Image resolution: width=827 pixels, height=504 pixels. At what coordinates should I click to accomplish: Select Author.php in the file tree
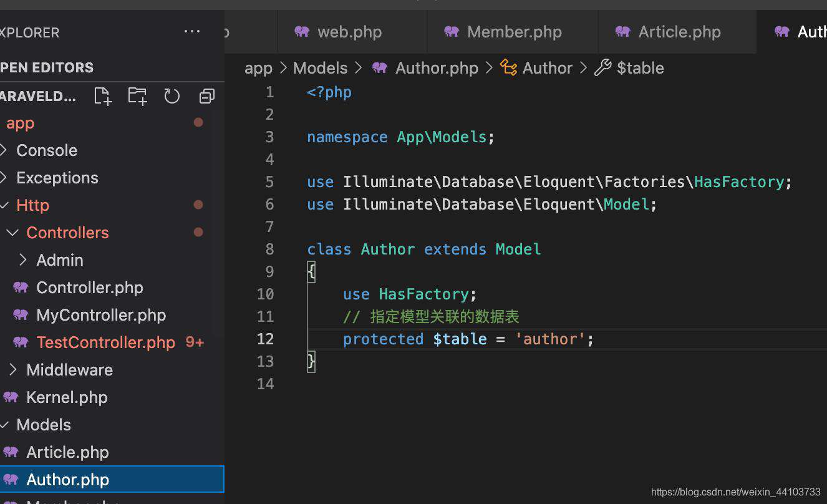click(112, 480)
